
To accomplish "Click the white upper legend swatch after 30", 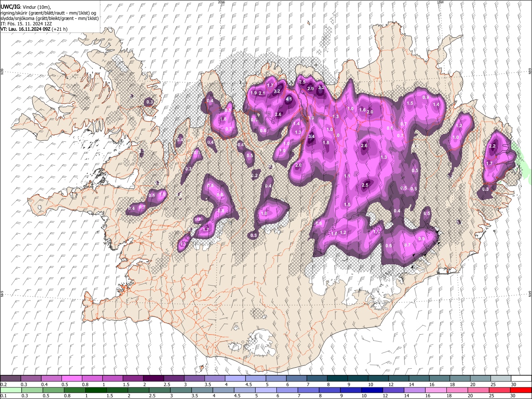I will (x=521, y=378).
